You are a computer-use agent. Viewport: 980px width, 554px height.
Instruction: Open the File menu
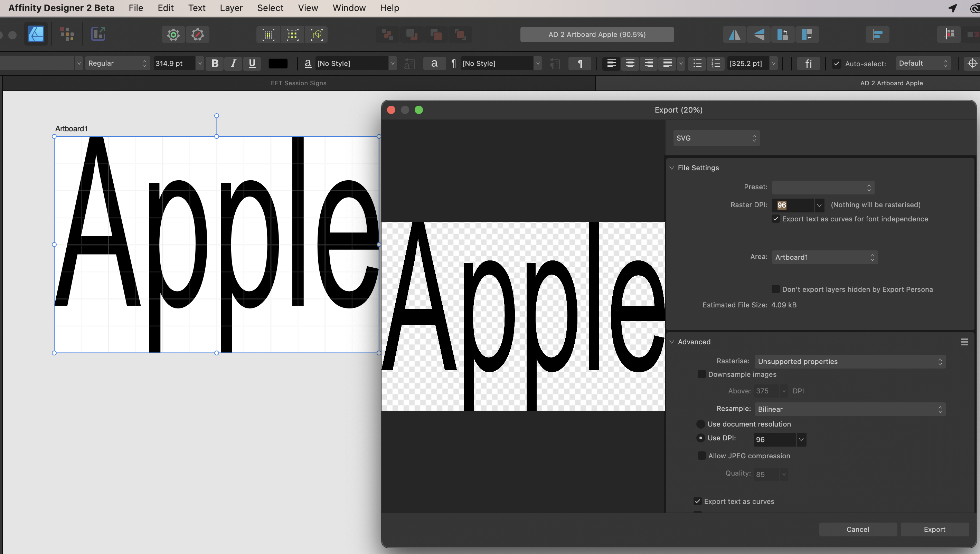(135, 8)
